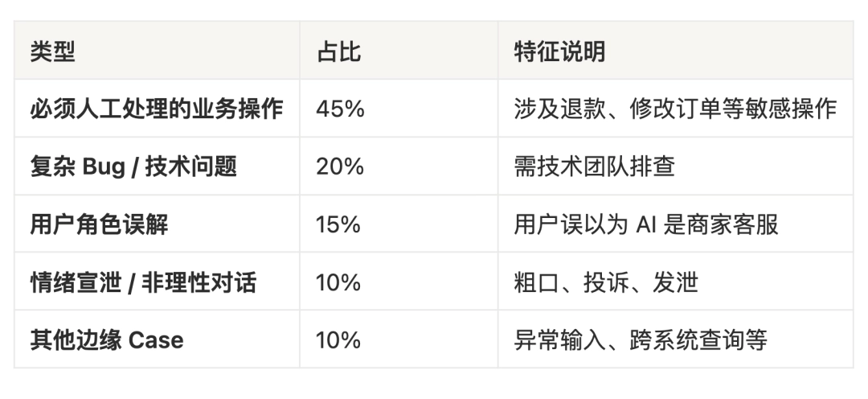The image size is (868, 399).
Task: Click the 10% cell in 其他边缘 Case row
Action: click(x=338, y=339)
